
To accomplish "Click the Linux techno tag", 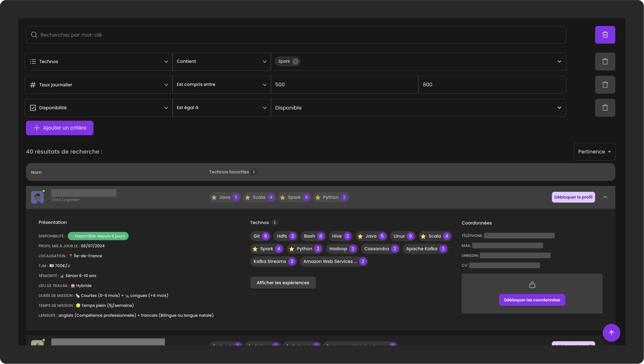I will [403, 236].
